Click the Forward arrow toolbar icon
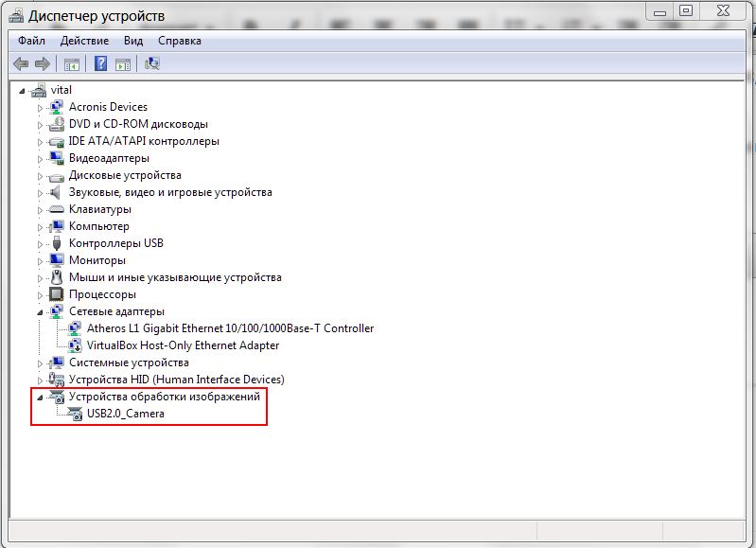 click(x=43, y=63)
